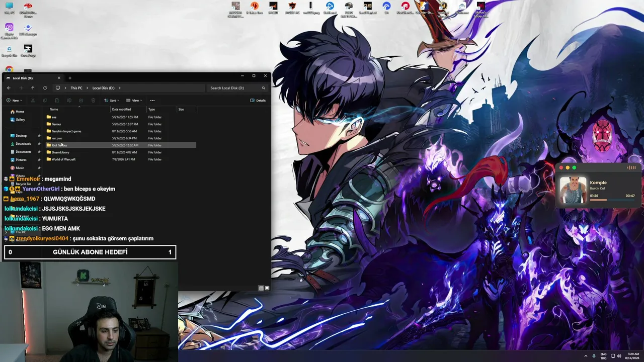644x362 pixels.
Task: Launch Counter-Strike 2 desktop shortcut
Action: coord(424,9)
